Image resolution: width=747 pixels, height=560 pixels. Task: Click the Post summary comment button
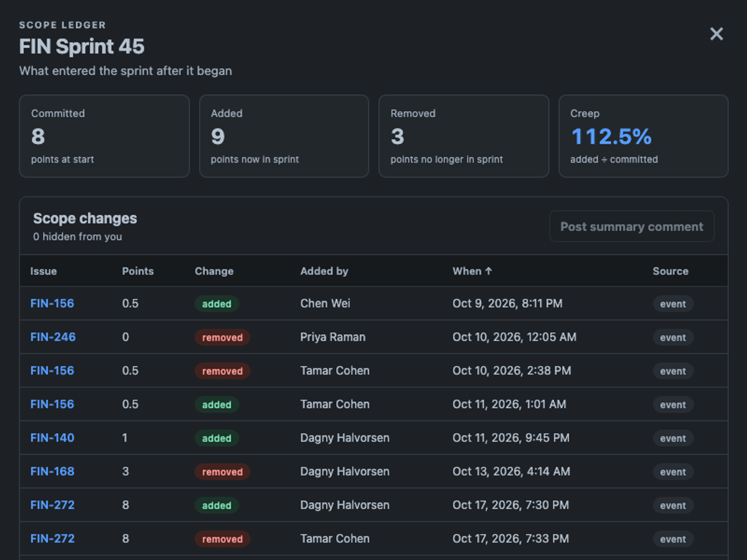[x=632, y=226]
